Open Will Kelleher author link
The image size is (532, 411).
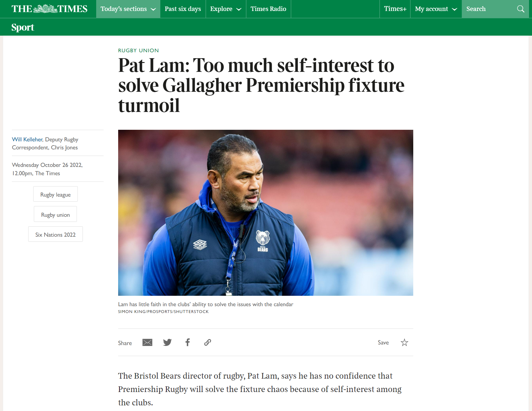click(x=27, y=139)
